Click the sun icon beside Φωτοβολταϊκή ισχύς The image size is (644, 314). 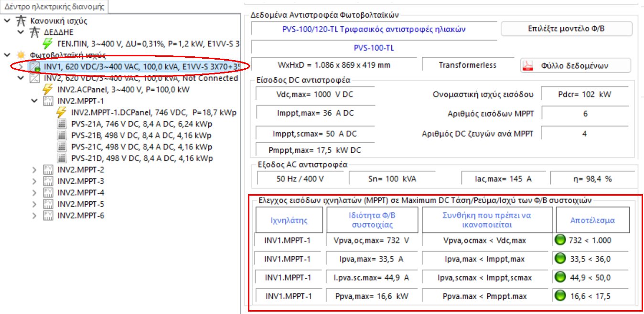click(20, 55)
